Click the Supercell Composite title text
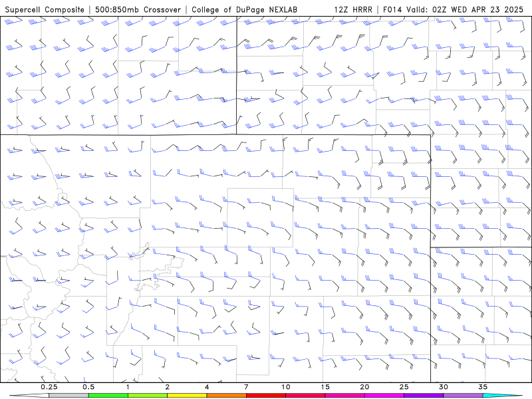Screen dimensions: 532x399 tap(45, 10)
